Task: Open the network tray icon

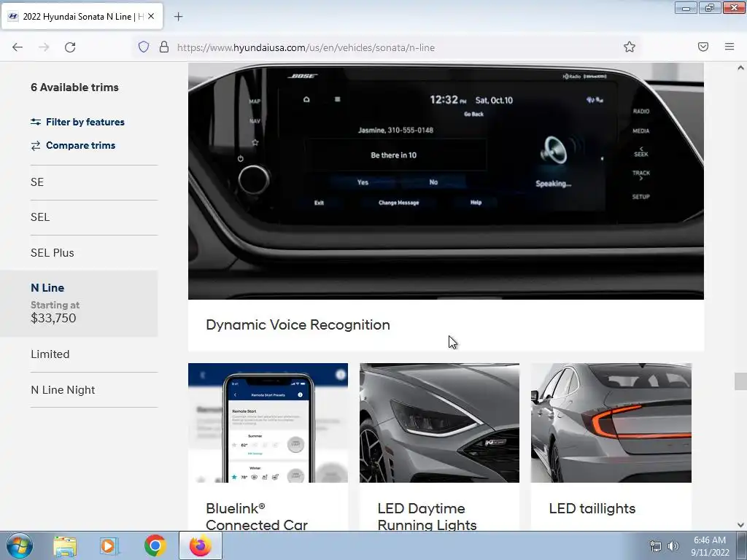Action: pos(656,547)
